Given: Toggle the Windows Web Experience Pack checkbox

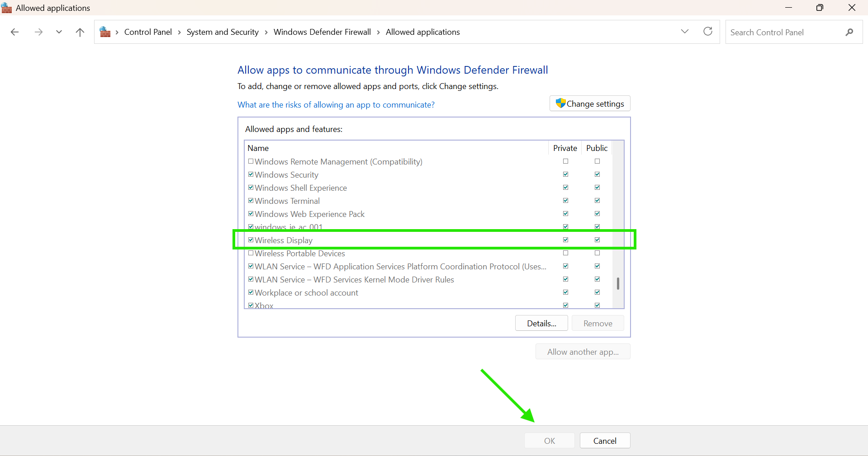Looking at the screenshot, I should tap(251, 213).
